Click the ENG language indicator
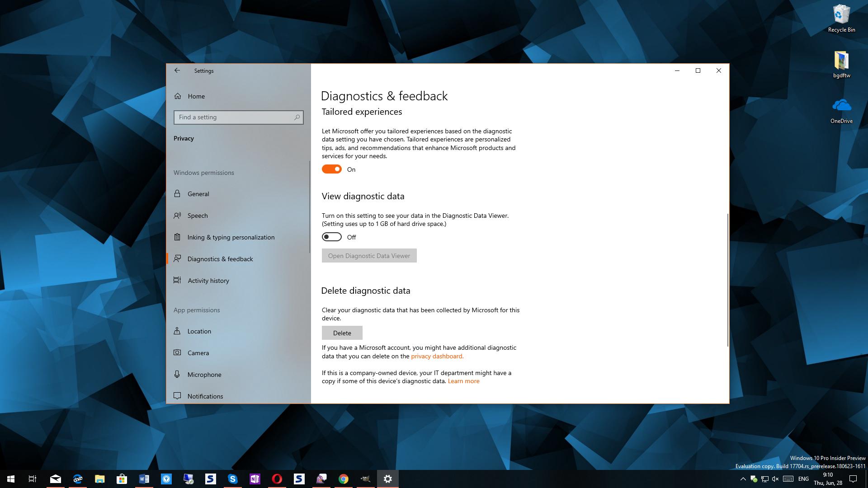 [x=803, y=479]
